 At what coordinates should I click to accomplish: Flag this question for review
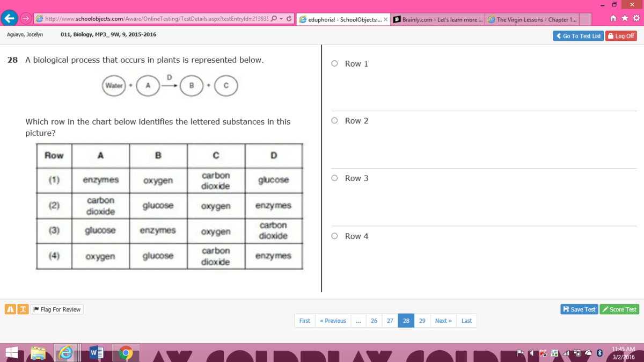(x=57, y=309)
